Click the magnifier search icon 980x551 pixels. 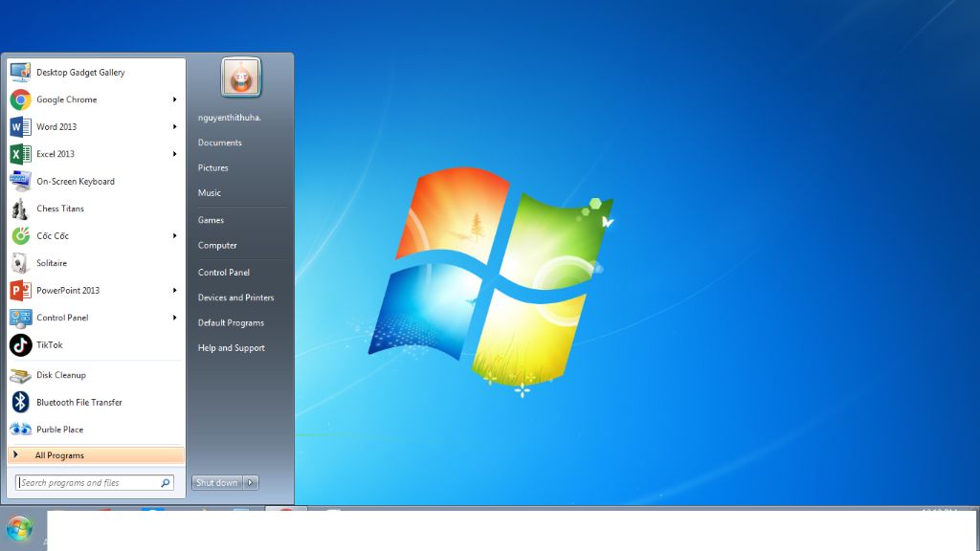click(166, 483)
